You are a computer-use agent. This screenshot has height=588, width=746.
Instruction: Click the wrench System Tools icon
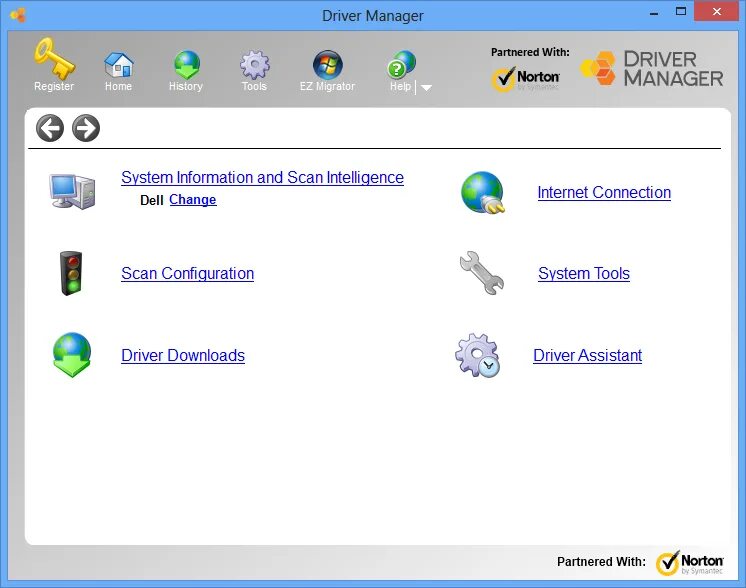(481, 273)
